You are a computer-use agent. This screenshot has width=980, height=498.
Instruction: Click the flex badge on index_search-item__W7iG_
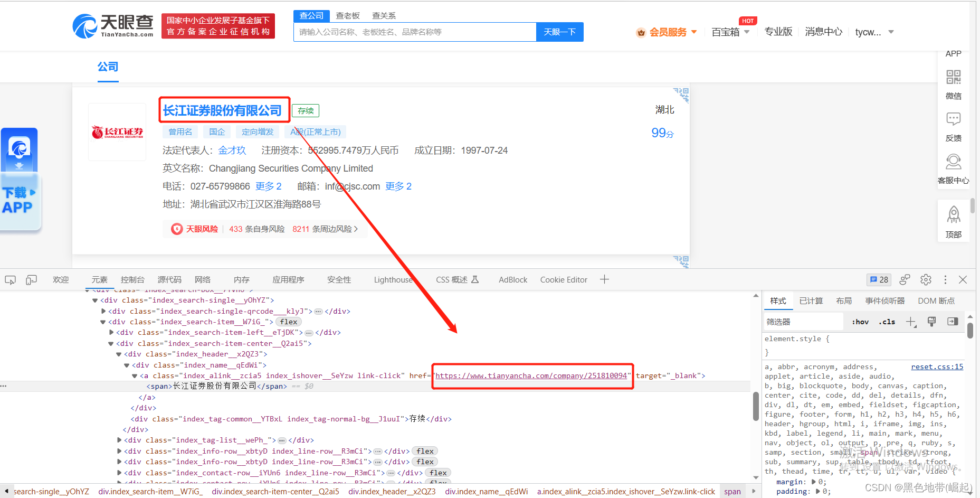click(x=289, y=322)
